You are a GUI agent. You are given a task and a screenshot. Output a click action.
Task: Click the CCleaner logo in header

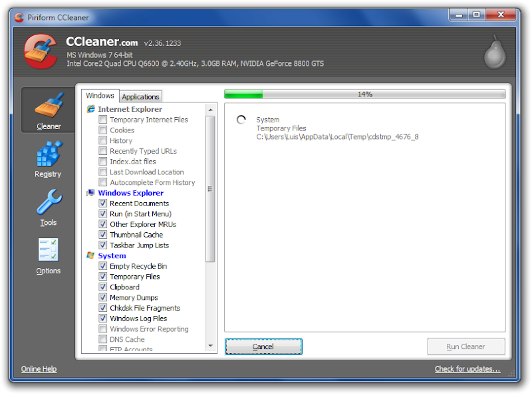pos(41,51)
